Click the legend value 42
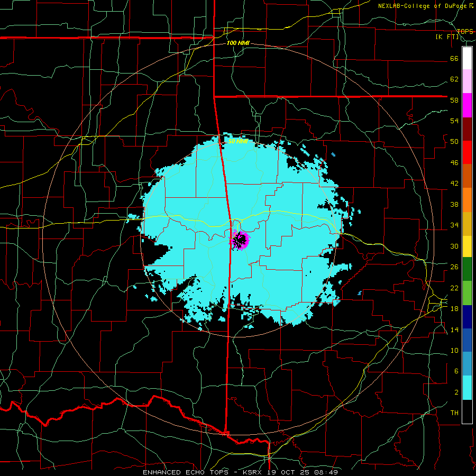The width and height of the screenshot is (476, 476). point(454,184)
